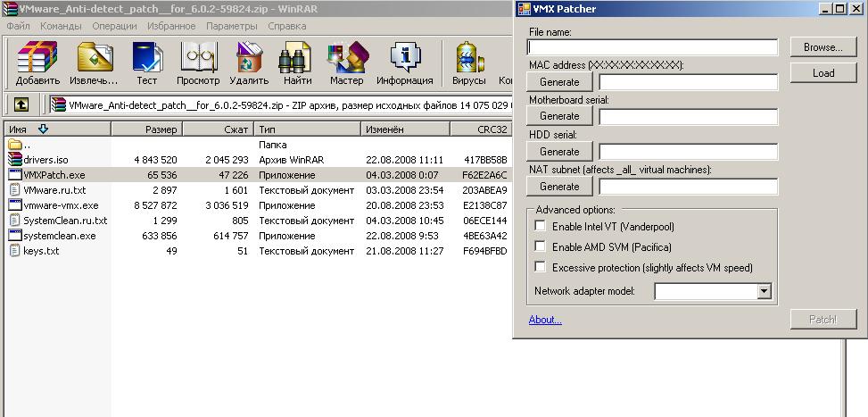Viewport: 868px width, 417px height.
Task: Toggle Excessive protection checkbox
Action: point(540,267)
